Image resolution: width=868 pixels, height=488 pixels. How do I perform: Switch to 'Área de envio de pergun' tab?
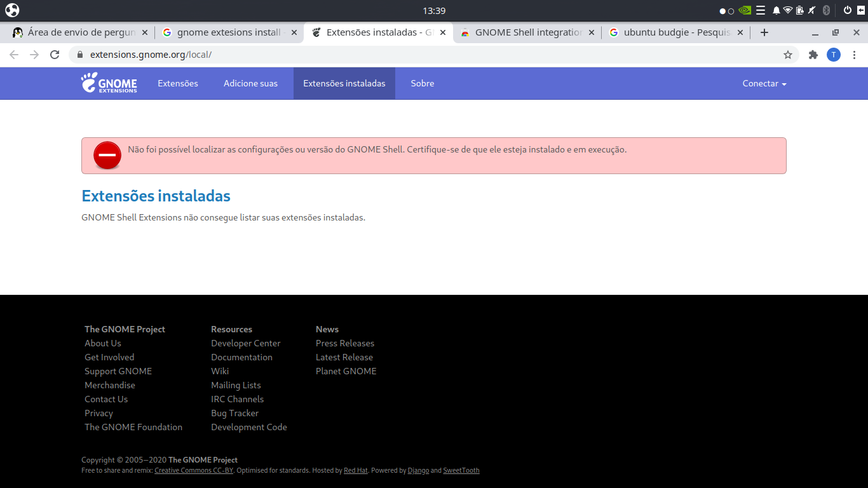pyautogui.click(x=81, y=32)
